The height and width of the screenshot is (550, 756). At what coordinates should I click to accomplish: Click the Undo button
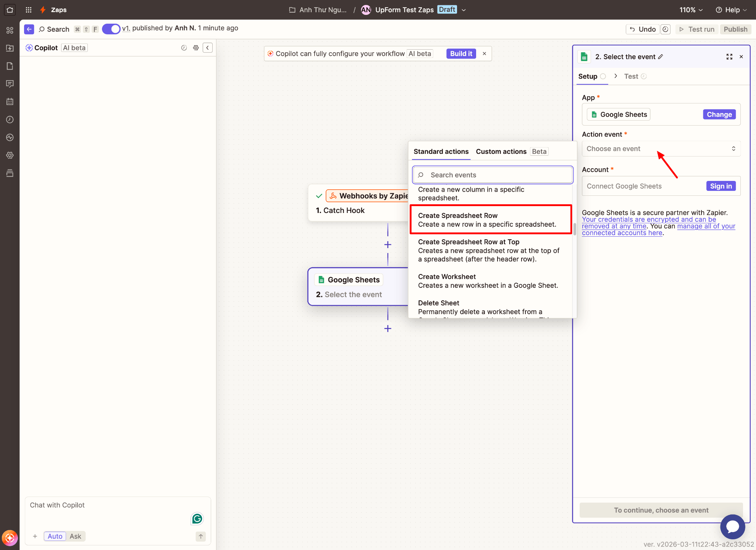click(643, 29)
